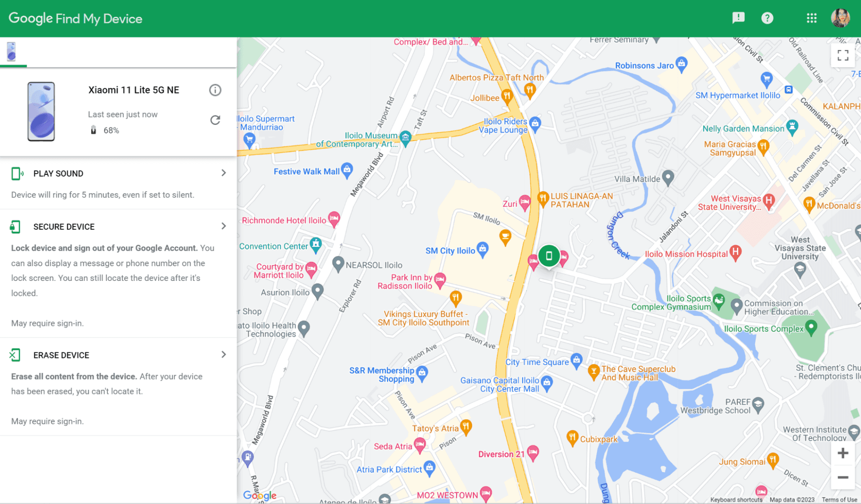Open Terms of Use link
The height and width of the screenshot is (504, 861).
pos(839,500)
